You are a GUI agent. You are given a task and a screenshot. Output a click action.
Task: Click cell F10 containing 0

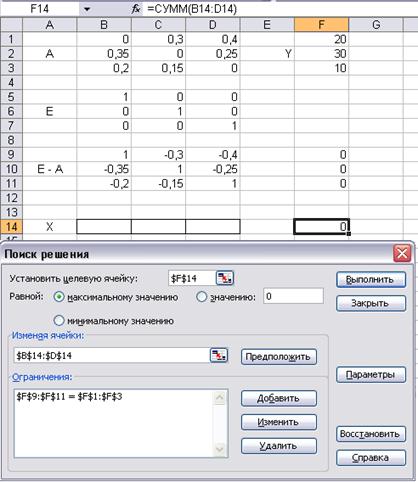coord(321,169)
